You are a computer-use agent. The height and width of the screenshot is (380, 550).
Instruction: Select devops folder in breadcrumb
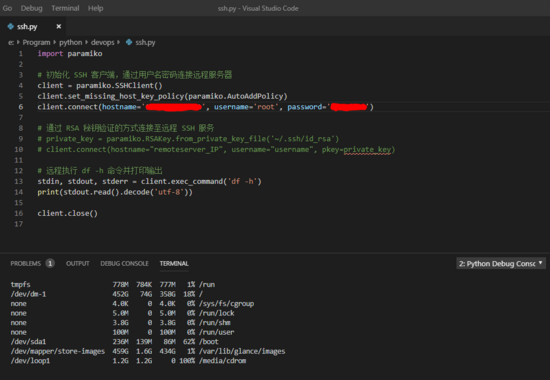tap(103, 42)
